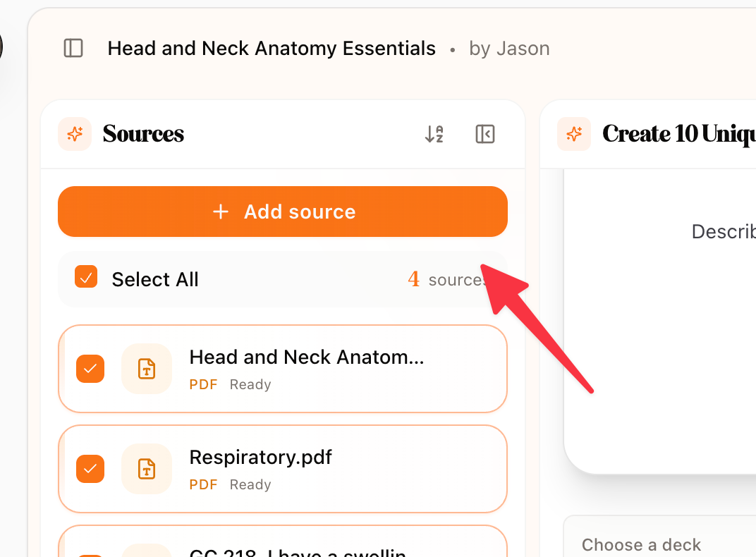Open the partially visible GC 218 source card

283,541
